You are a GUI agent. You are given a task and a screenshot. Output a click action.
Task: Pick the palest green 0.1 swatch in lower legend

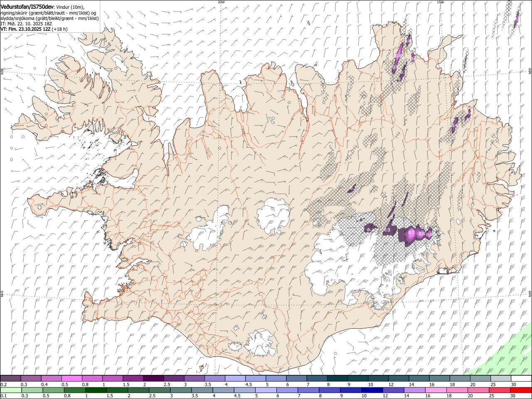[x=11, y=390]
